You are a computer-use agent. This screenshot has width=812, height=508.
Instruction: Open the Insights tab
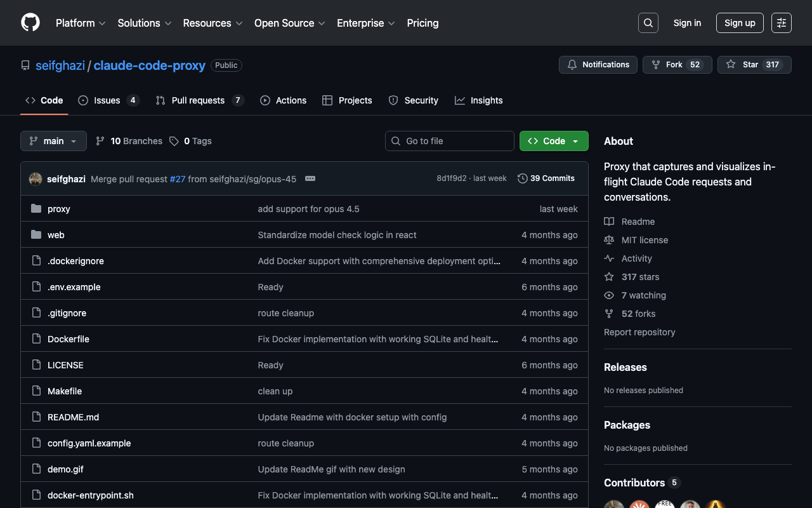tap(479, 100)
